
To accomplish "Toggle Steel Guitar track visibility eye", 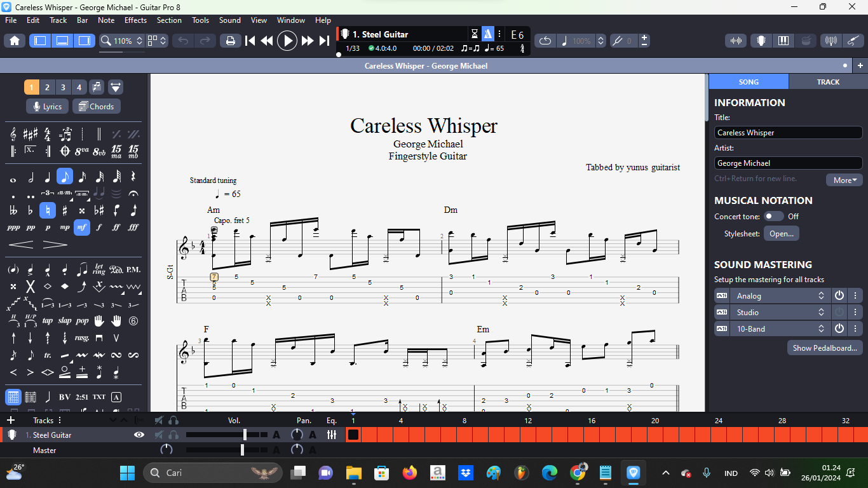I will 139,435.
